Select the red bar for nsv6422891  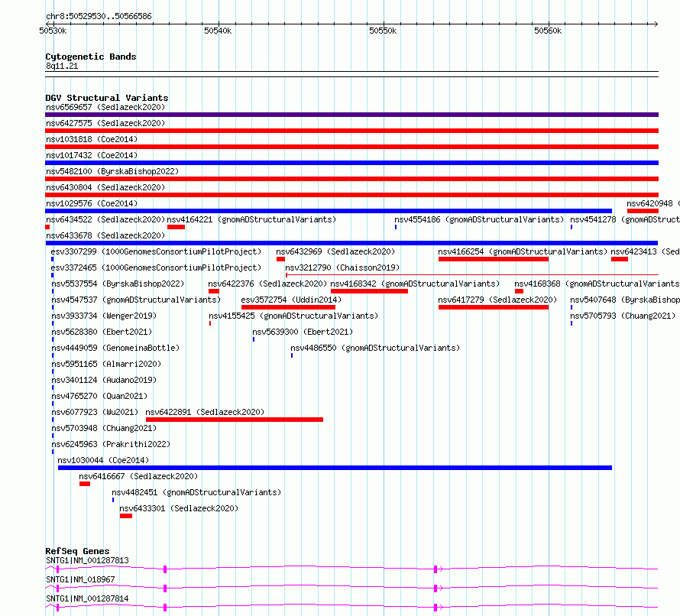point(235,420)
